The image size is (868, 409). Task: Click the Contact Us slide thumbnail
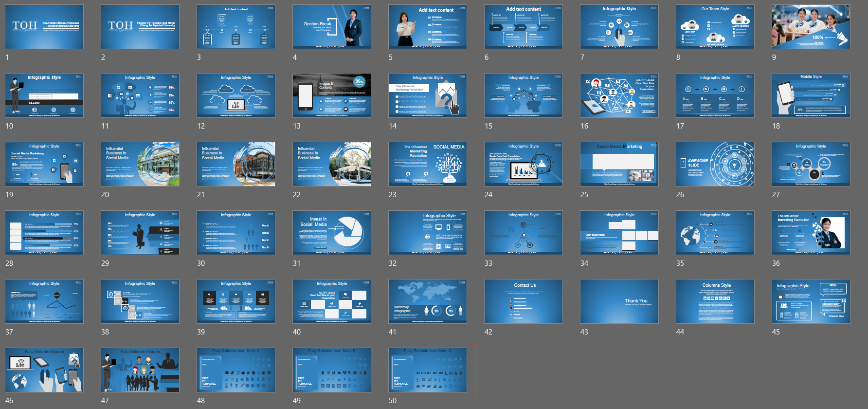coord(524,301)
